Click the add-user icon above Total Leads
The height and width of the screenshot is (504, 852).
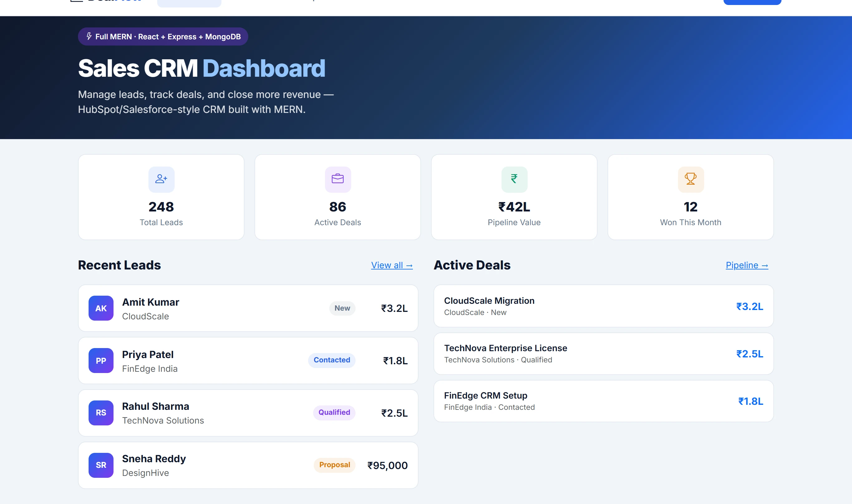click(161, 179)
